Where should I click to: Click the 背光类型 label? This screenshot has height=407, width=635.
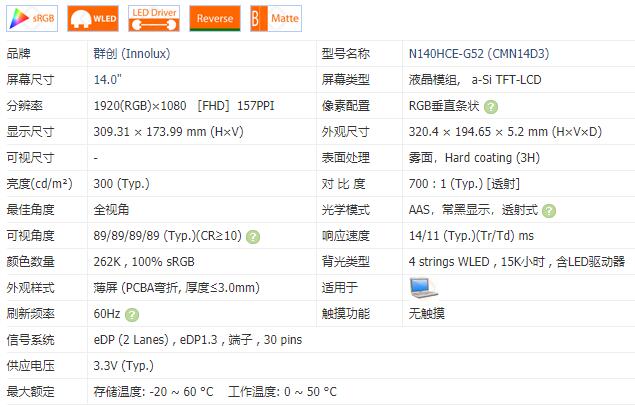[345, 262]
